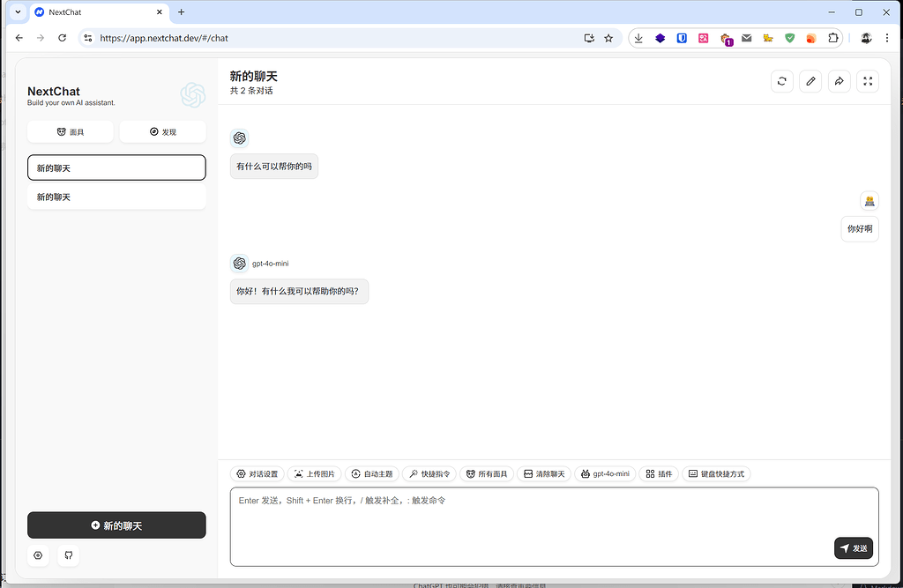
Task: Open 对话设置 chat settings chip
Action: click(x=257, y=474)
